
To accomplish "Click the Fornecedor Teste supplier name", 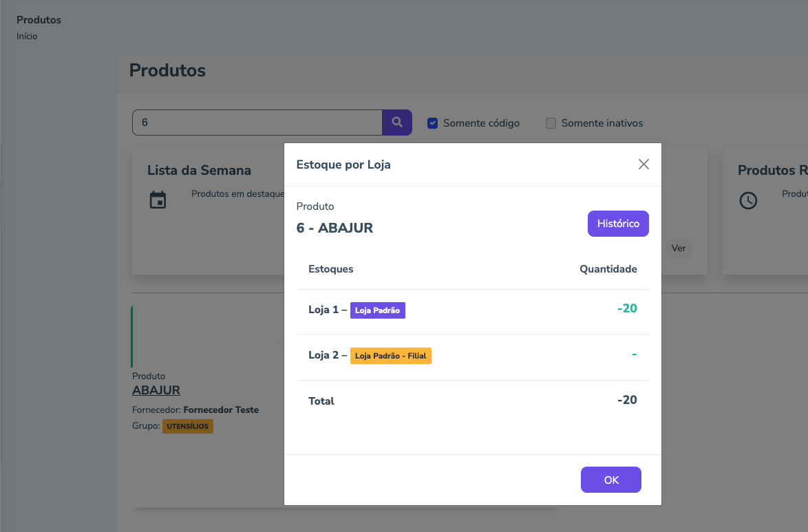I will tap(221, 409).
